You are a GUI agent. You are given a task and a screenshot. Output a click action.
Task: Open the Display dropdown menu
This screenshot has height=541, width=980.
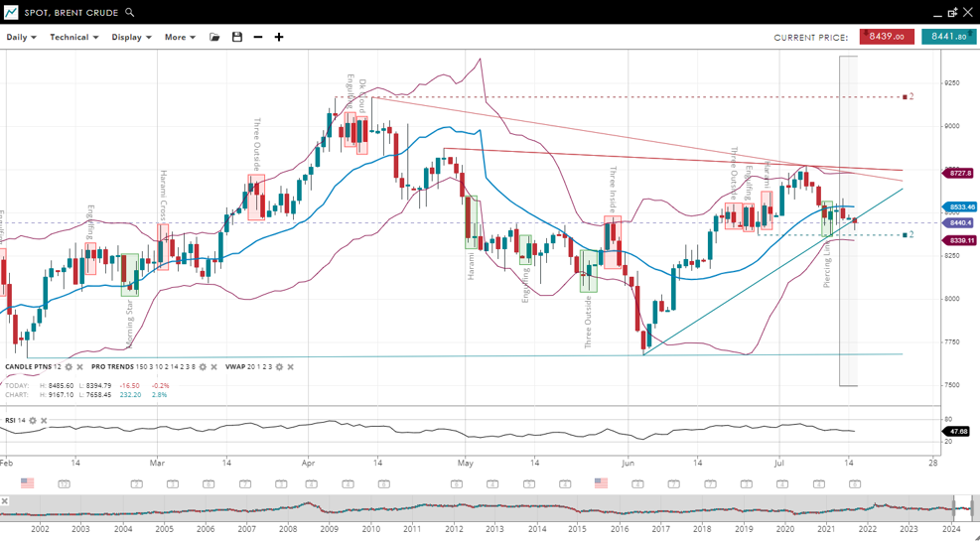pos(131,38)
